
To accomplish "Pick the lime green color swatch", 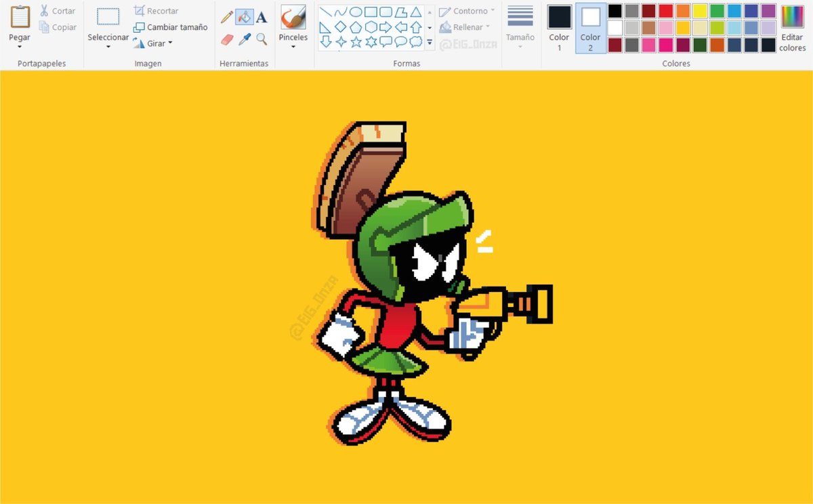I will 717,28.
